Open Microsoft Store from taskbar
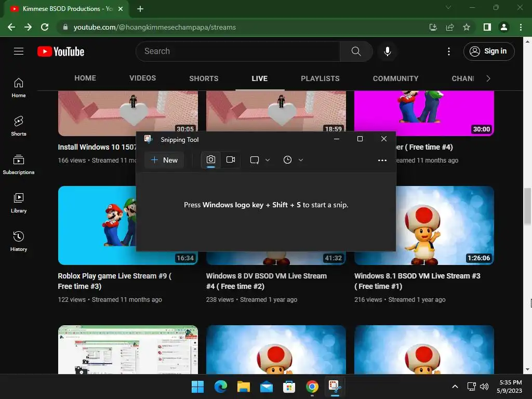The width and height of the screenshot is (532, 399). pos(289,387)
